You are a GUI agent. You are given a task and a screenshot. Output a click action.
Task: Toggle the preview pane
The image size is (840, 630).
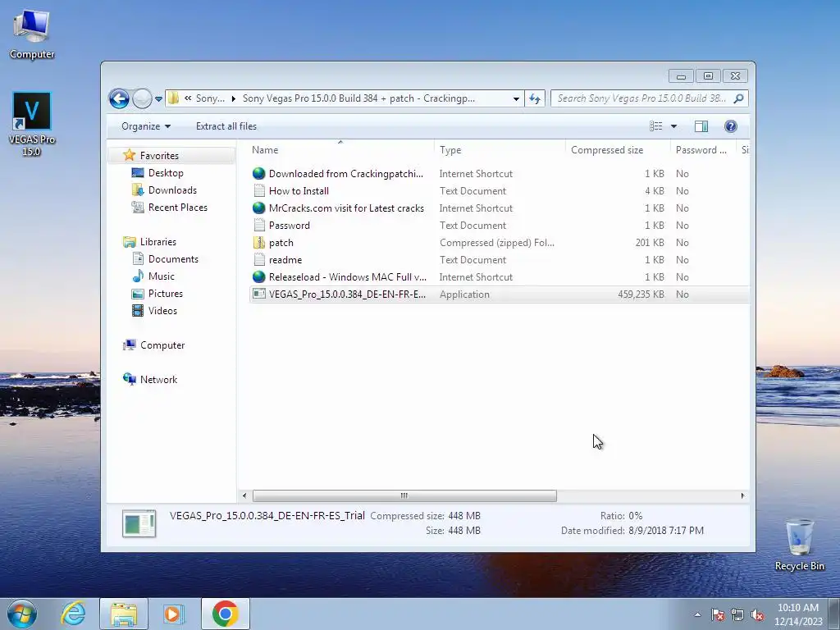click(x=701, y=126)
